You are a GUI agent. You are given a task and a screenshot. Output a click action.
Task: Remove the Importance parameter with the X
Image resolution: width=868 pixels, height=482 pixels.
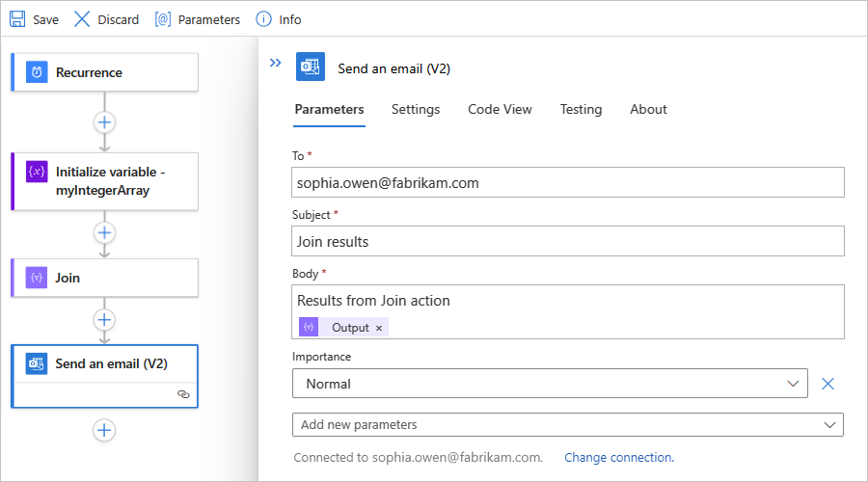[x=827, y=384]
